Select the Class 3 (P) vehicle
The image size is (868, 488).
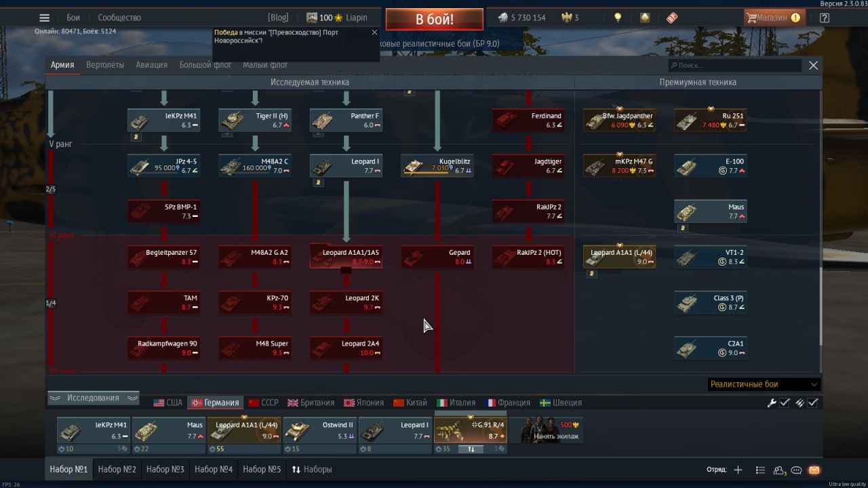[711, 302]
